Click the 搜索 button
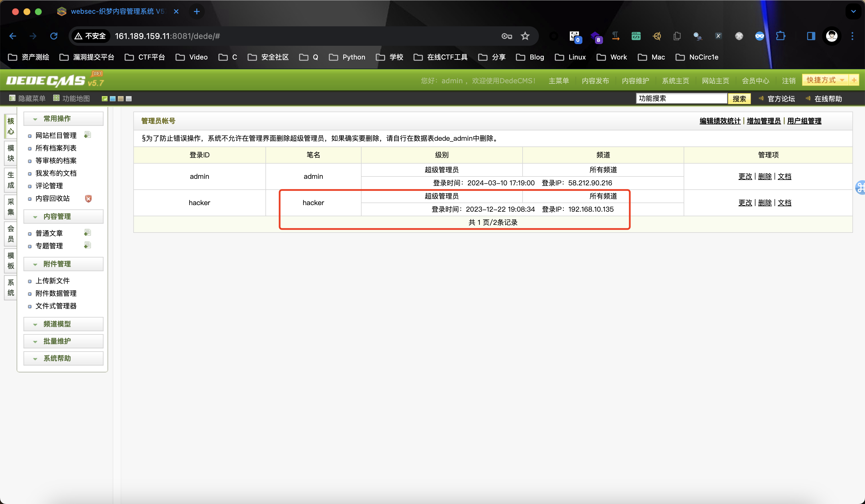The width and height of the screenshot is (865, 504). (739, 99)
